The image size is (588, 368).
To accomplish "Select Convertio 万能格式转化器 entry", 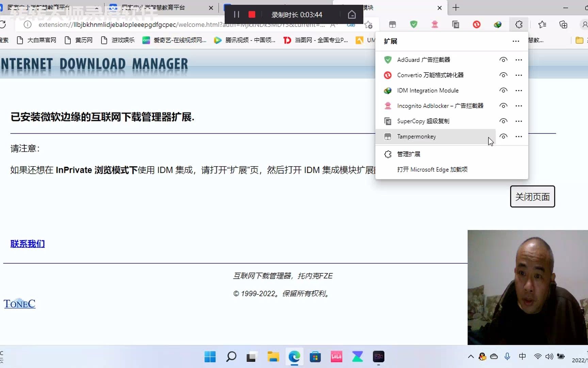I will [x=436, y=75].
